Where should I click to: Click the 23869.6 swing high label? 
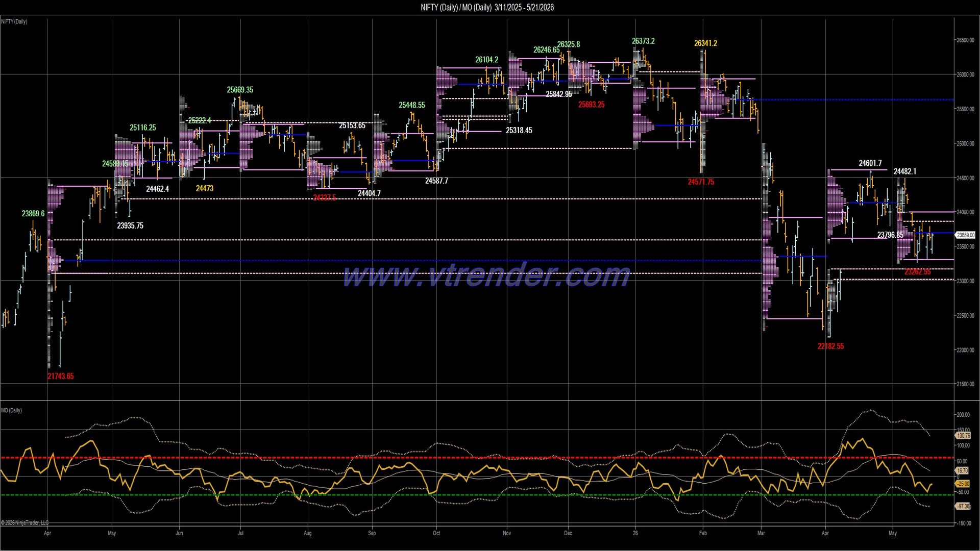coord(33,213)
